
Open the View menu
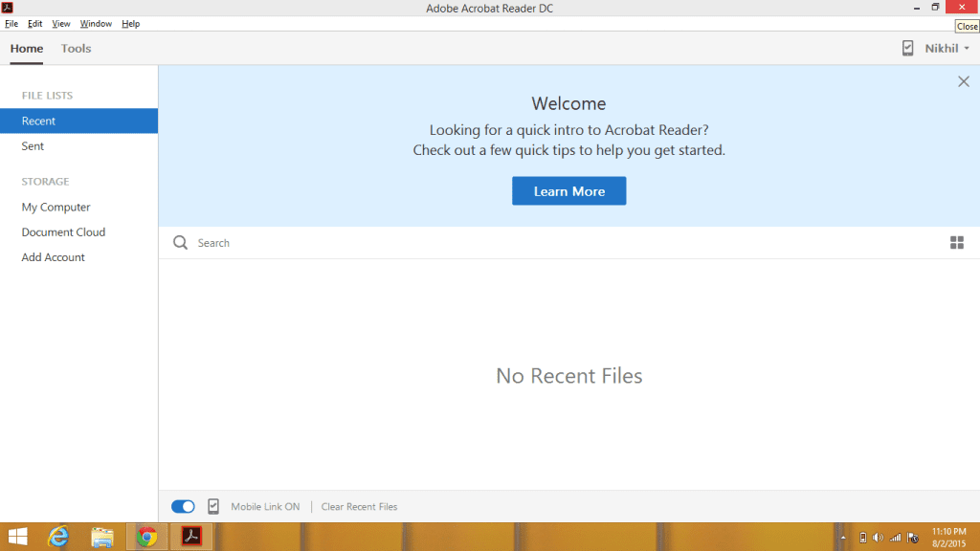pyautogui.click(x=60, y=24)
